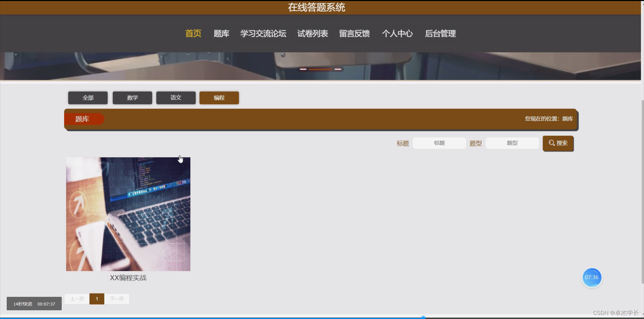The height and width of the screenshot is (319, 644).
Task: Open the 首页 navigation item
Action: [x=193, y=34]
